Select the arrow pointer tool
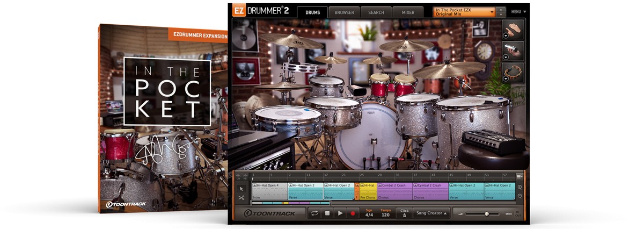Viewport: 644px width, 229px height. pos(241,189)
